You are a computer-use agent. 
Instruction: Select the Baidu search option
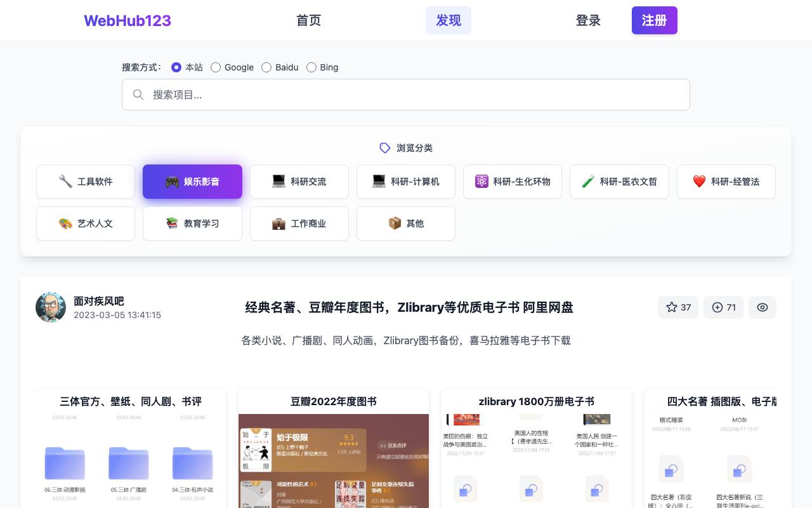coord(266,67)
